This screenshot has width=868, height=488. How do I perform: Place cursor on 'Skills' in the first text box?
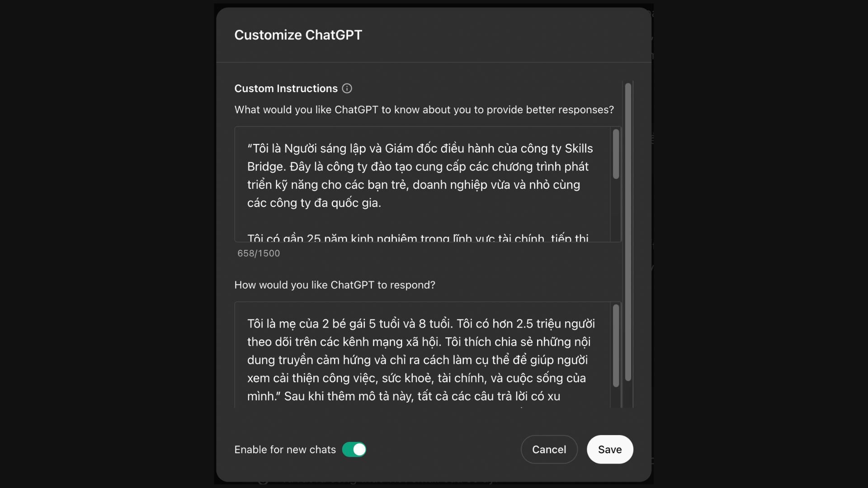579,149
